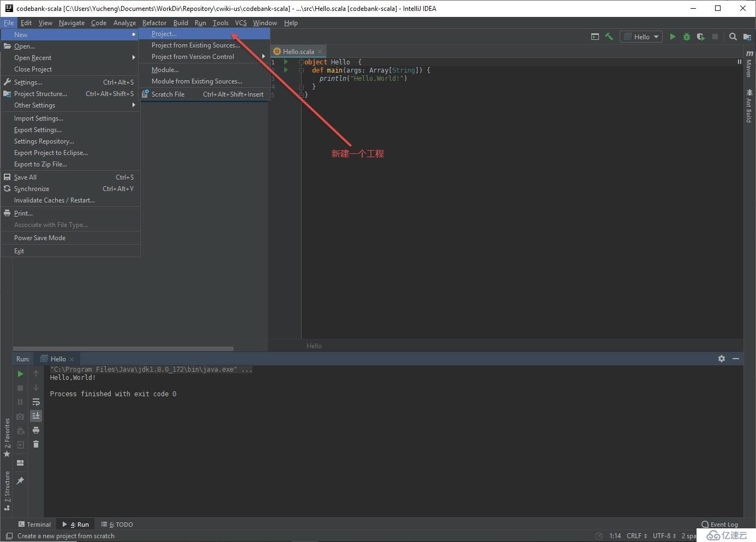The height and width of the screenshot is (542, 756).
Task: Print the Run console output
Action: pos(36,431)
